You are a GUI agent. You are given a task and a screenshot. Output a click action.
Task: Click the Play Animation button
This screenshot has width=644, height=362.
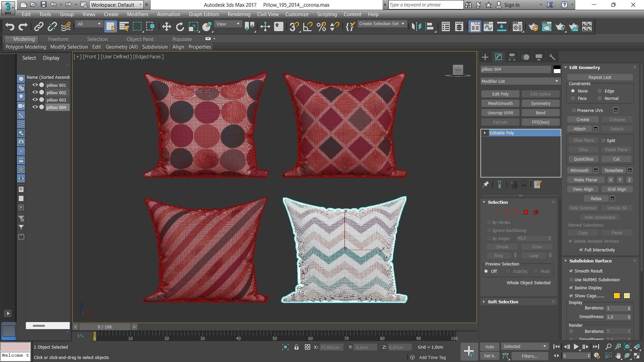[576, 347]
